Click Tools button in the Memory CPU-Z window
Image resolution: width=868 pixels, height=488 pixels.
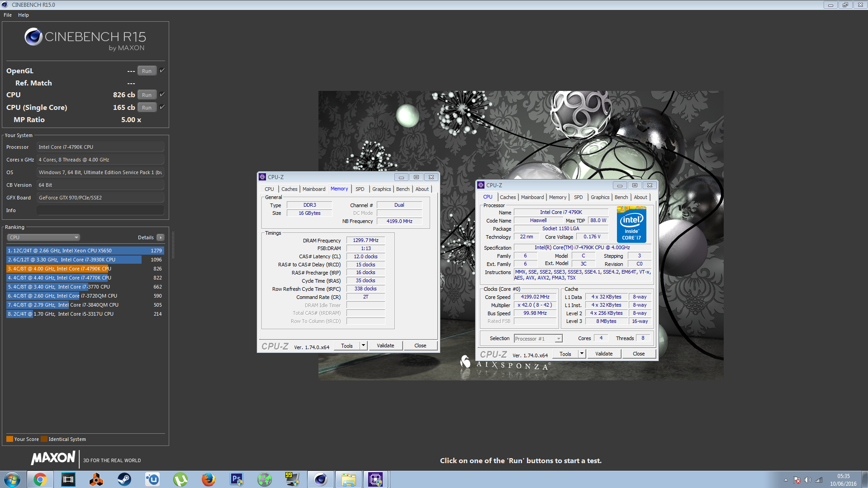(347, 346)
